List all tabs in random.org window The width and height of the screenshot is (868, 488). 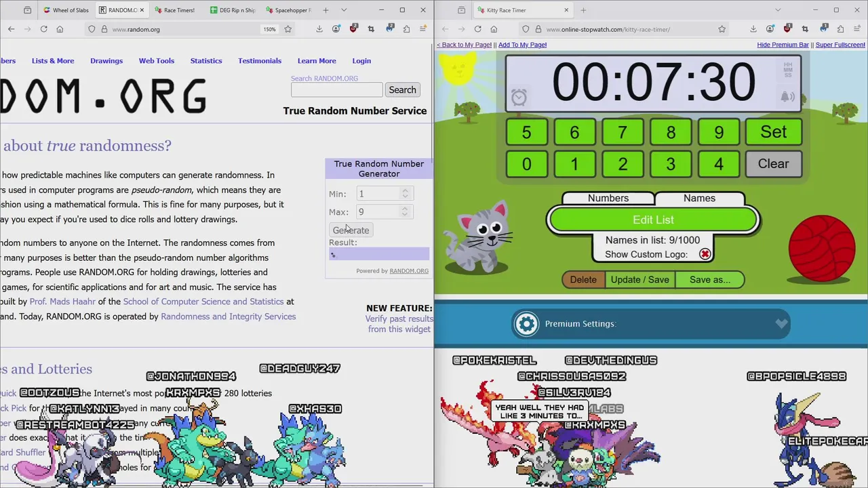[344, 10]
